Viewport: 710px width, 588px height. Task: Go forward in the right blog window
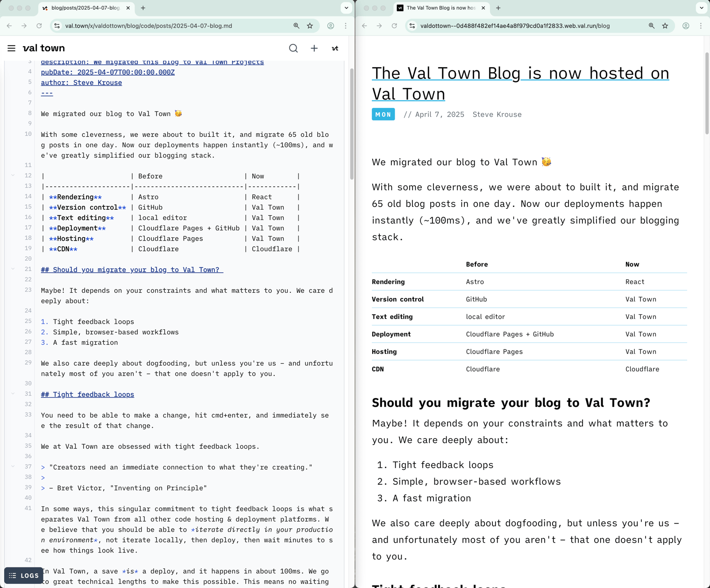click(x=379, y=26)
